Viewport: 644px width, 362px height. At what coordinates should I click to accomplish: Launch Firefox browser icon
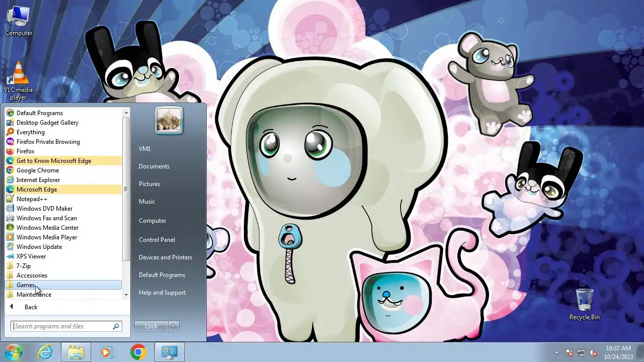click(10, 151)
